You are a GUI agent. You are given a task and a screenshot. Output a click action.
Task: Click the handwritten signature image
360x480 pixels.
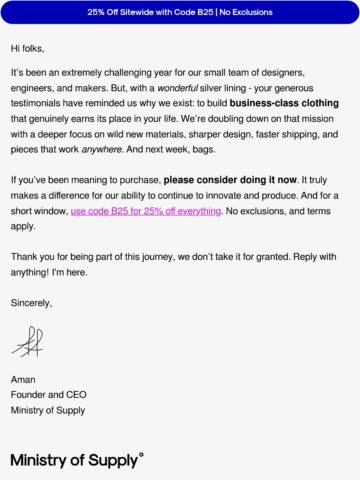[x=28, y=342]
